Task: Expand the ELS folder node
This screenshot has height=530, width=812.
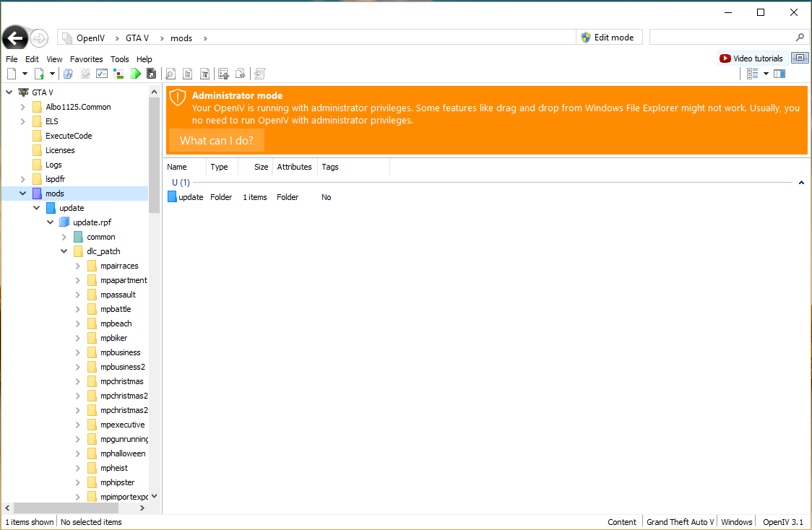Action: (23, 121)
